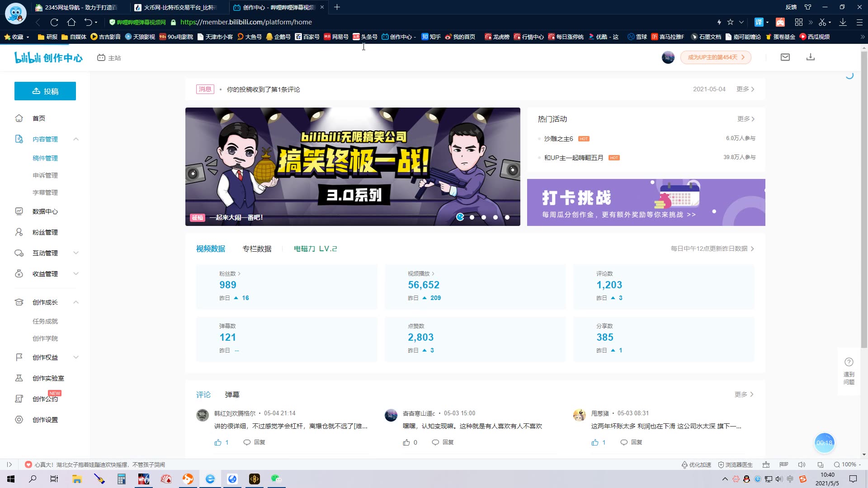This screenshot has width=868, height=488.
Task: Open 稿件管理 in sidebar
Action: (x=45, y=158)
